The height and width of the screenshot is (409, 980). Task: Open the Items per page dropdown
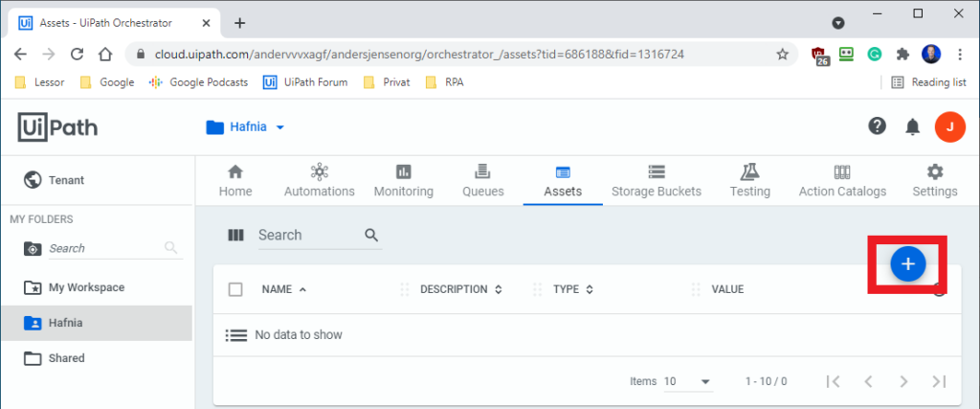687,381
